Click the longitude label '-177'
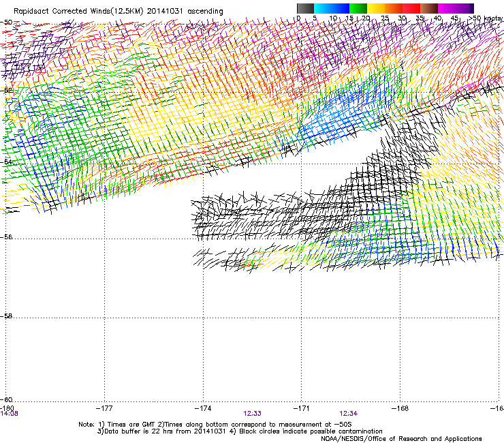Image resolution: width=504 pixels, height=443 pixels. (x=104, y=408)
